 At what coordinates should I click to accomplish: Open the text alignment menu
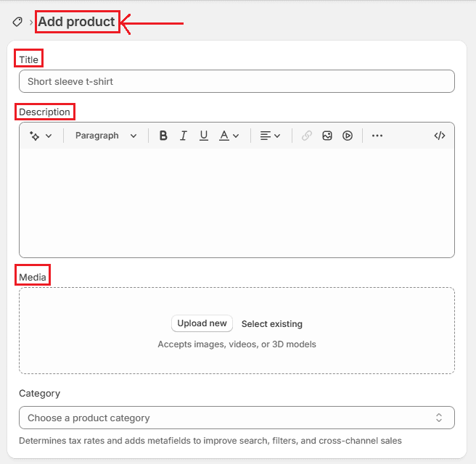[266, 136]
